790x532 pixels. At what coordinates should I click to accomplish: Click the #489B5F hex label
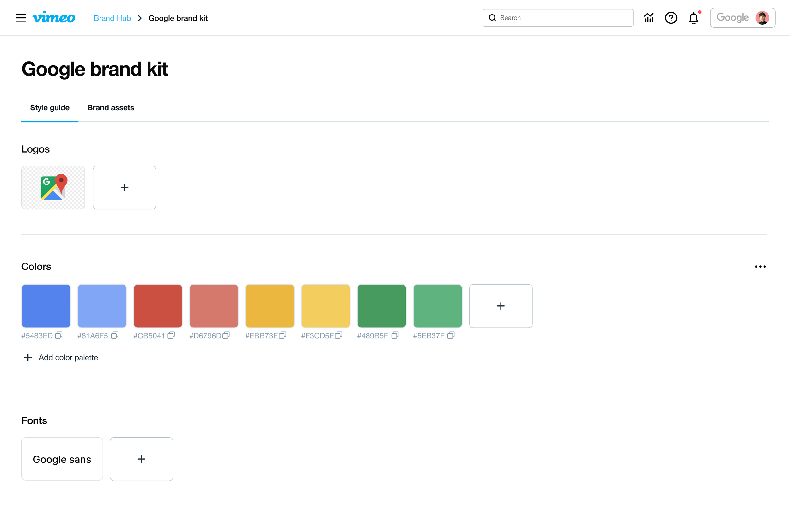[x=373, y=336]
